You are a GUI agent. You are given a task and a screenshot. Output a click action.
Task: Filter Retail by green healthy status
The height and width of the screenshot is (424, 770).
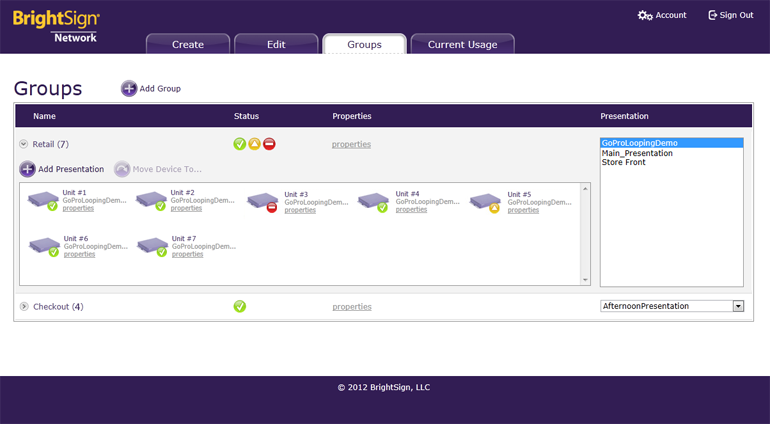point(240,144)
